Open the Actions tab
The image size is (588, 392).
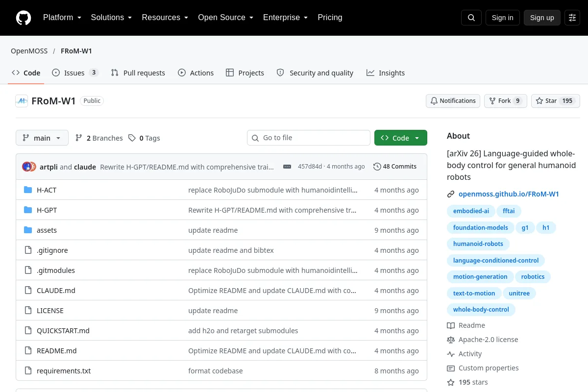(196, 73)
